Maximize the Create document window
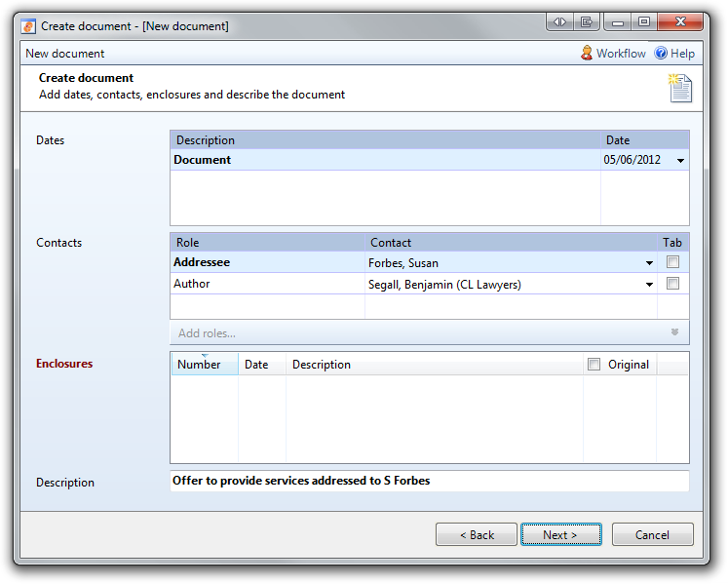 click(644, 21)
